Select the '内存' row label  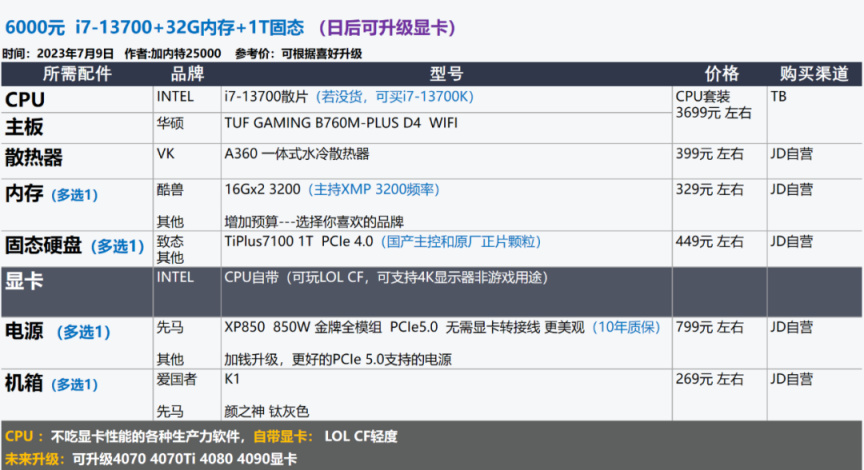tap(24, 193)
